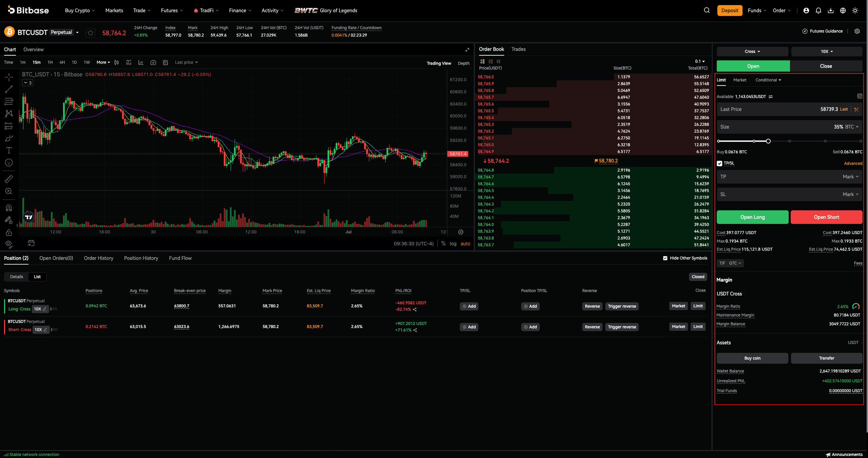The height and width of the screenshot is (458, 868).
Task: Open Last price chart source dropdown
Action: [x=186, y=62]
